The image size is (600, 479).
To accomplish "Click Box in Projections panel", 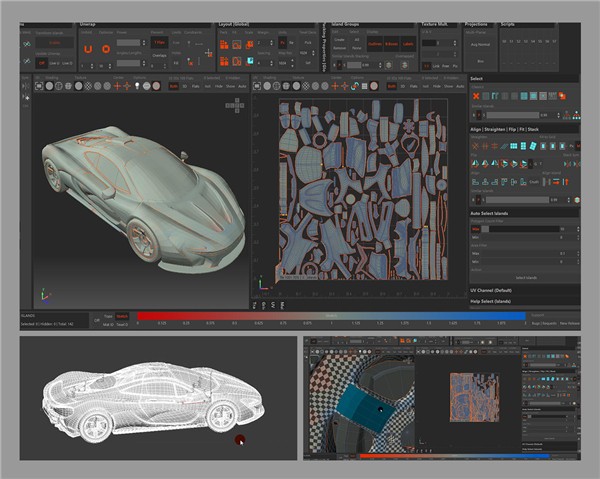I will 480,61.
